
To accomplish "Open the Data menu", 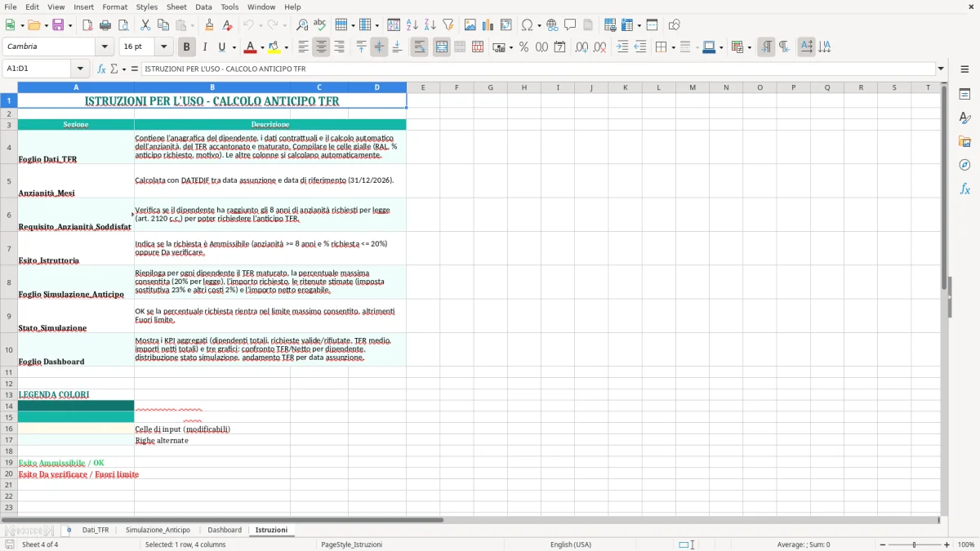I will [x=203, y=7].
